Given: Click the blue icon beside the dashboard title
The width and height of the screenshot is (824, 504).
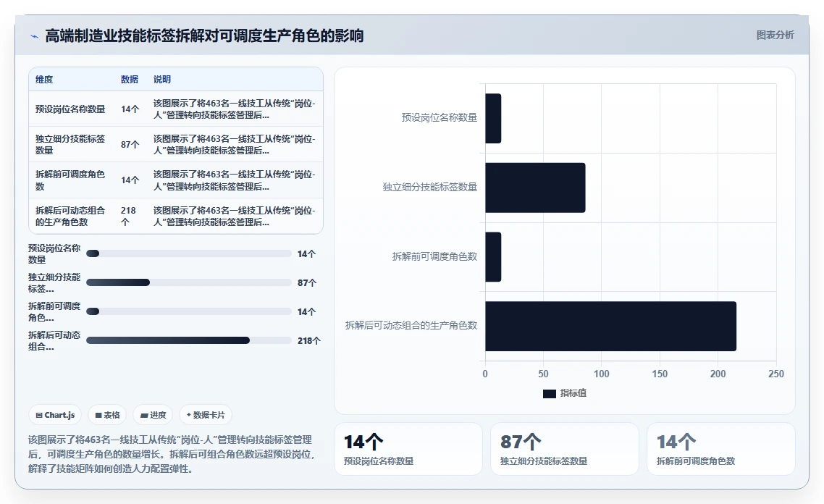Looking at the screenshot, I should (x=35, y=36).
